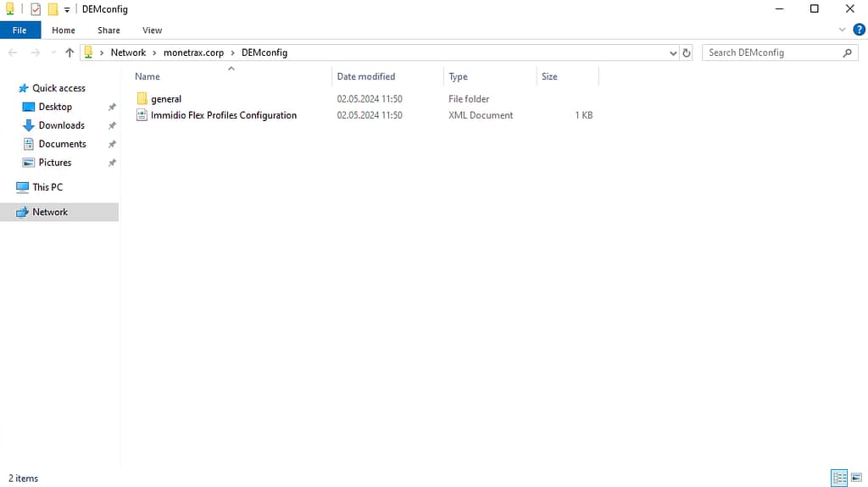Screen dimensions: 868x487
Task: Open the File menu
Action: point(19,30)
